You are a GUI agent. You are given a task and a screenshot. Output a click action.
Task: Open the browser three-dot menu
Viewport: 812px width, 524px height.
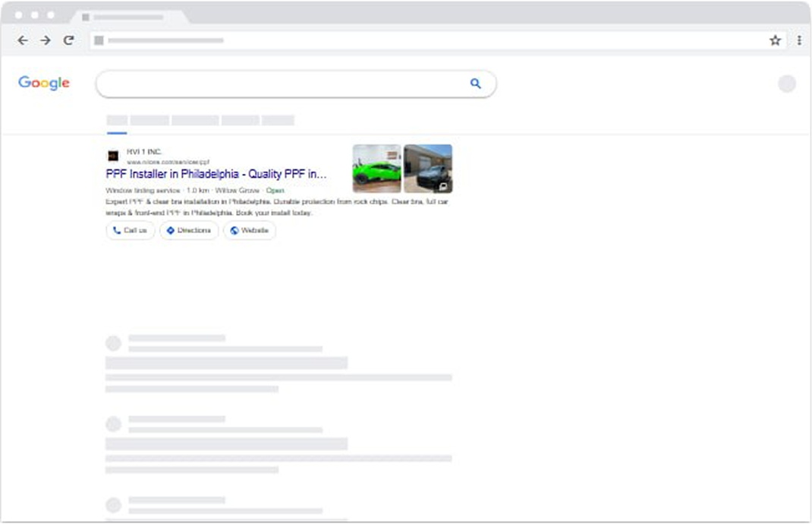(x=799, y=40)
